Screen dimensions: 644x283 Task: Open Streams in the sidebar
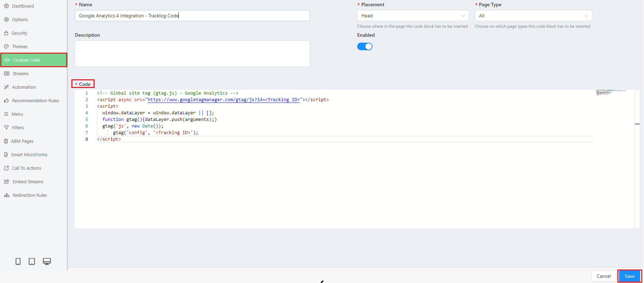click(x=34, y=73)
